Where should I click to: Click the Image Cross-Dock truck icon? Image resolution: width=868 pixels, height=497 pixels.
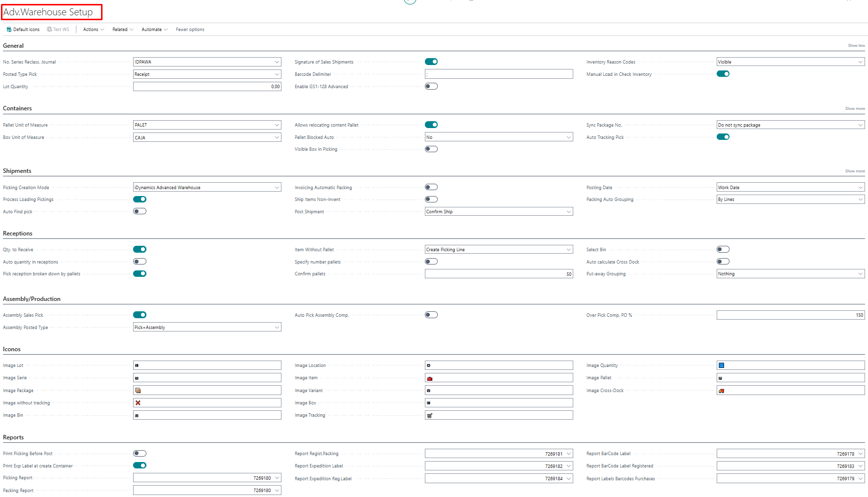point(721,391)
